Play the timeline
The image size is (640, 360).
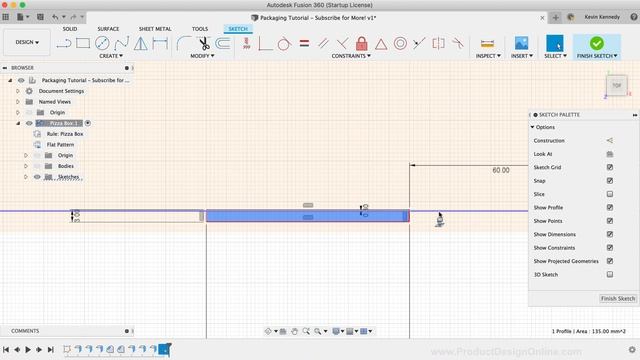point(28,350)
